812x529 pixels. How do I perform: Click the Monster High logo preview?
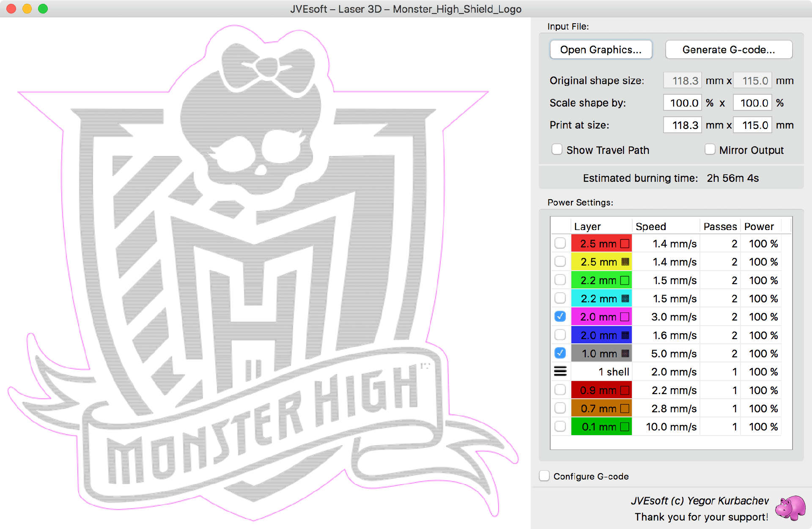pyautogui.click(x=262, y=273)
